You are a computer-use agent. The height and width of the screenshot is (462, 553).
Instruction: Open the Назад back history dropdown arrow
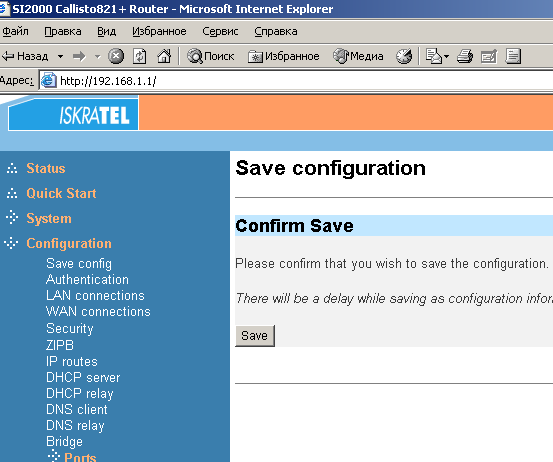coord(61,56)
